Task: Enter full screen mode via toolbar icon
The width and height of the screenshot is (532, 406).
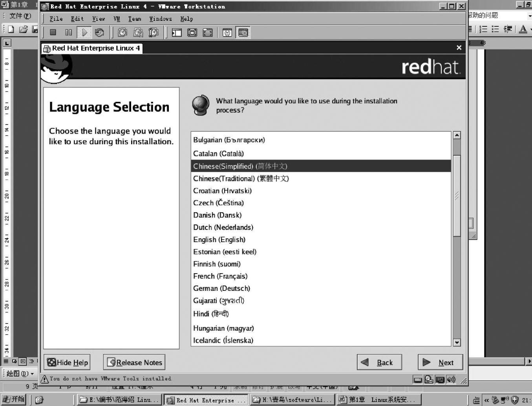Action: point(208,33)
